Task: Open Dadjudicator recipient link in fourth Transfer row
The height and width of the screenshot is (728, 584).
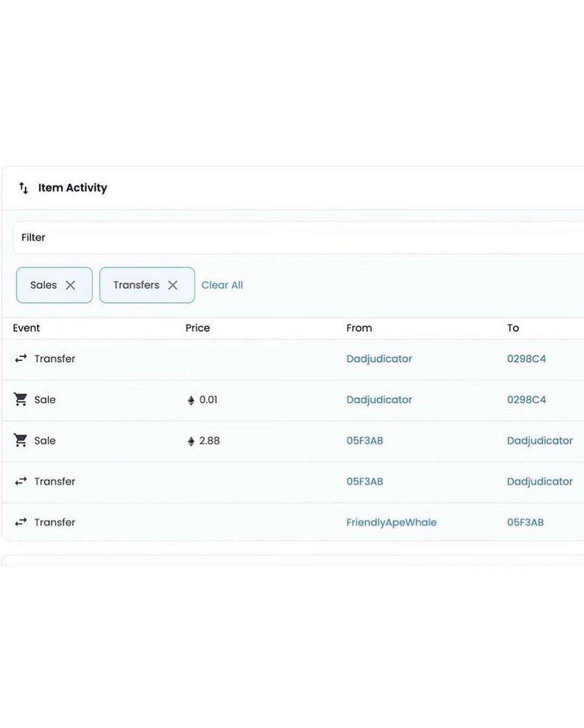Action: (x=540, y=481)
